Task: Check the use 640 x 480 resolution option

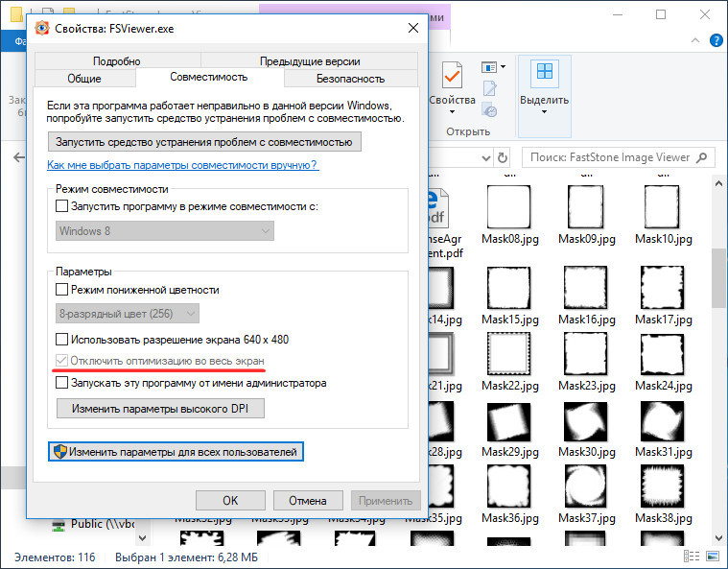Action: [61, 339]
